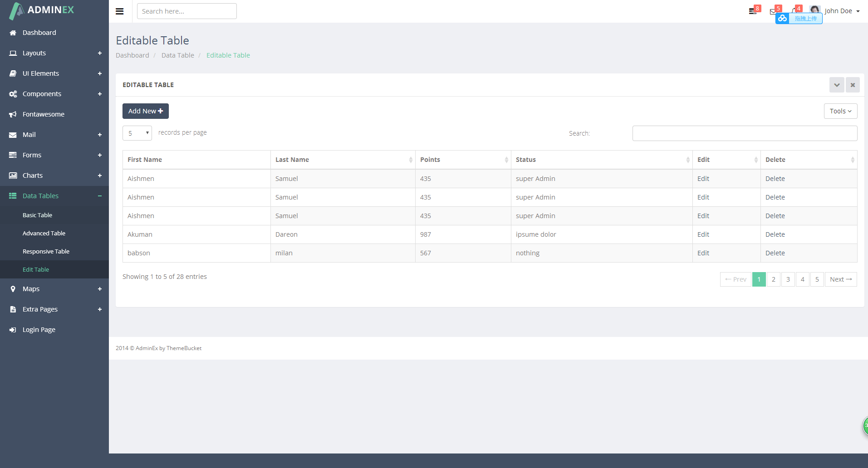Expand the Maps sidebar menu
Image resolution: width=868 pixels, height=468 pixels.
[54, 289]
